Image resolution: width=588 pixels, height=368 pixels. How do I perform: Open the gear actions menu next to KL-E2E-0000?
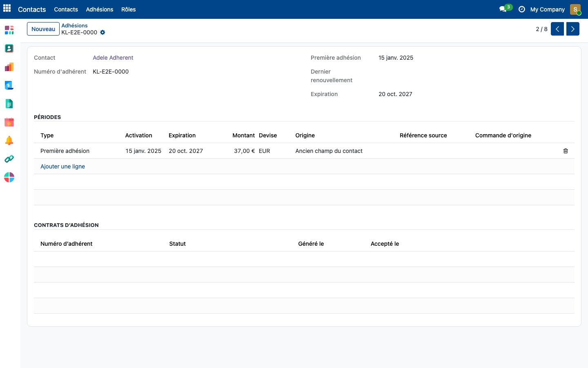(102, 32)
